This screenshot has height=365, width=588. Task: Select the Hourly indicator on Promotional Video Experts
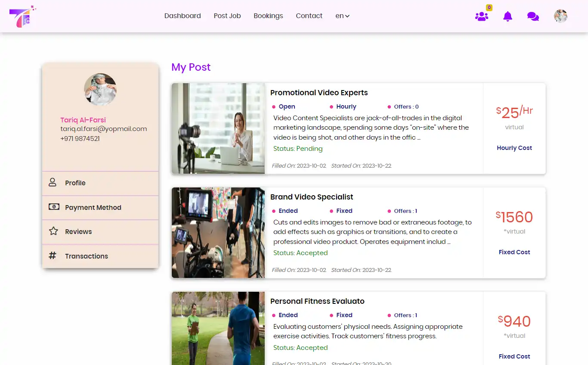[x=343, y=106]
